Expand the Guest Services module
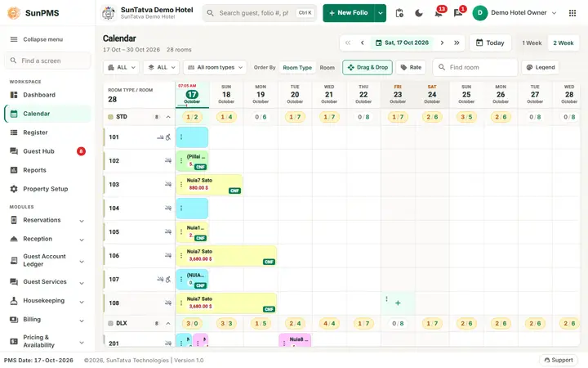This screenshot has height=368, width=588. [x=47, y=282]
